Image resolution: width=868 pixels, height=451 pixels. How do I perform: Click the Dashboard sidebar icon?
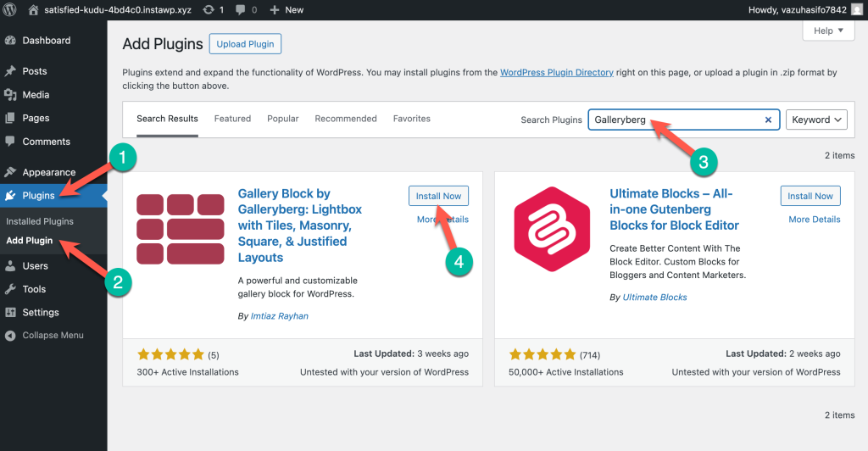coord(11,41)
